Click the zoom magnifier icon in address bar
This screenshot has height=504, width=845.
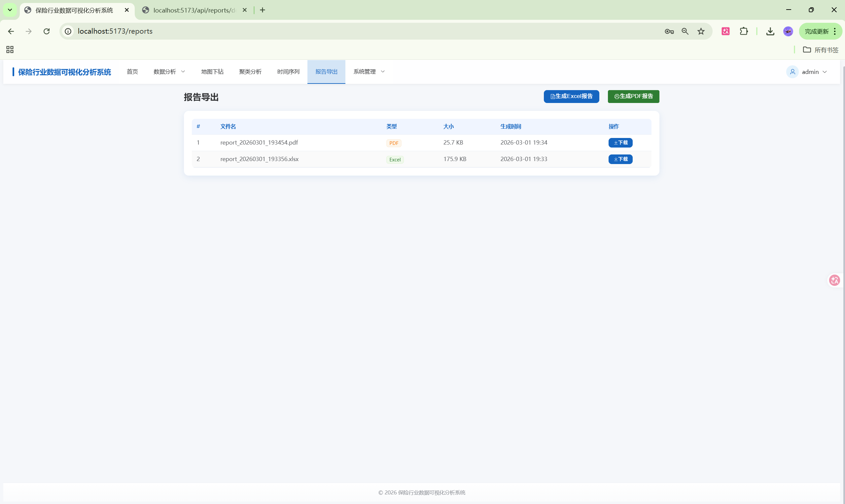tap(685, 31)
